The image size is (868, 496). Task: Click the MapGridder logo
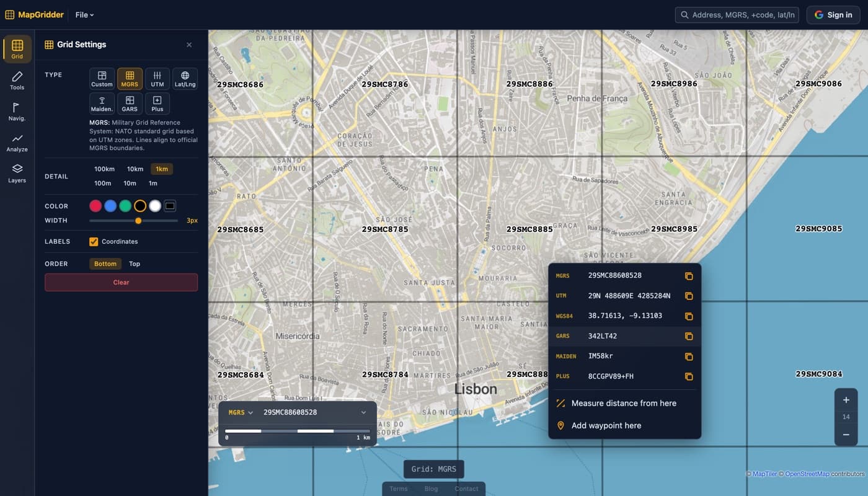(x=35, y=15)
